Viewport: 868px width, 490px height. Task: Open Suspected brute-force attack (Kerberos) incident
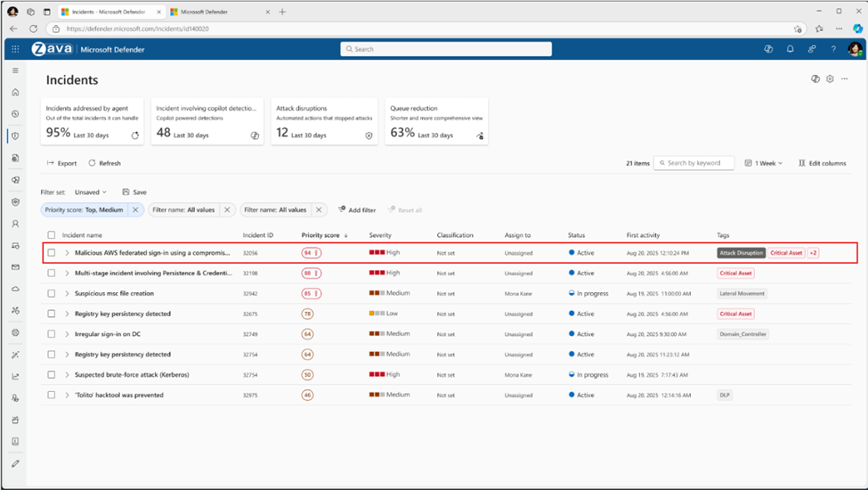tap(132, 375)
